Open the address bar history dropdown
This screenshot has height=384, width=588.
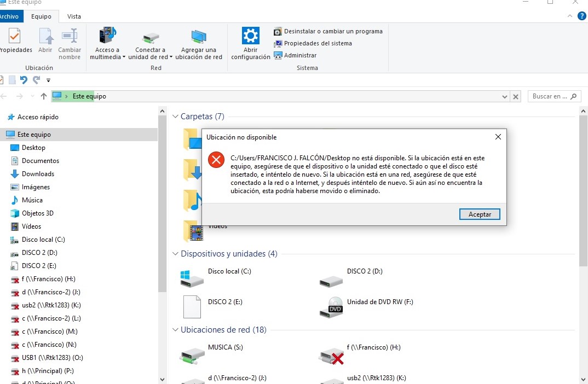[504, 97]
